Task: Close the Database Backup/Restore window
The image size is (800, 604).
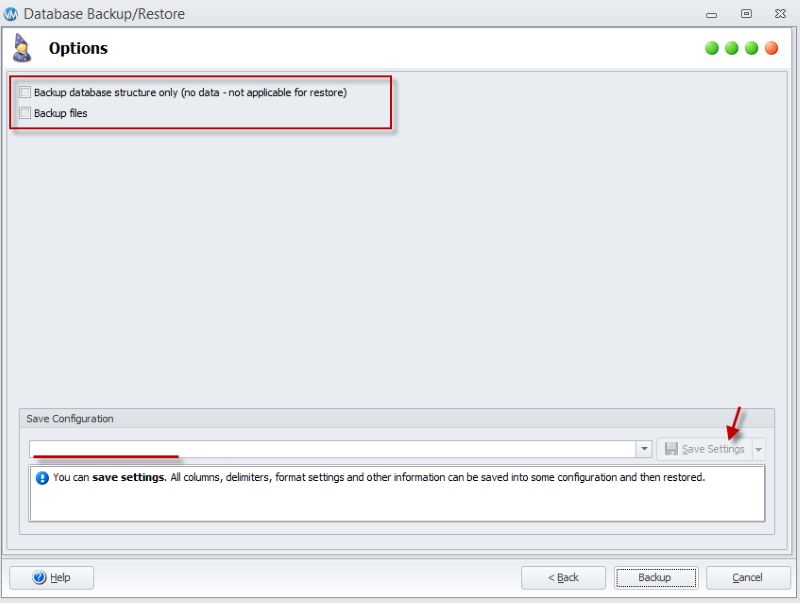Action: 777,14
